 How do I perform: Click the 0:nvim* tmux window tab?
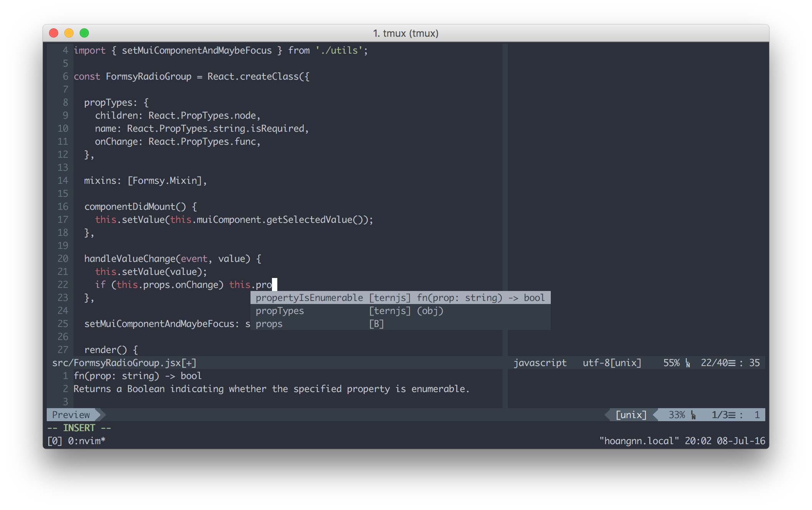coord(87,441)
